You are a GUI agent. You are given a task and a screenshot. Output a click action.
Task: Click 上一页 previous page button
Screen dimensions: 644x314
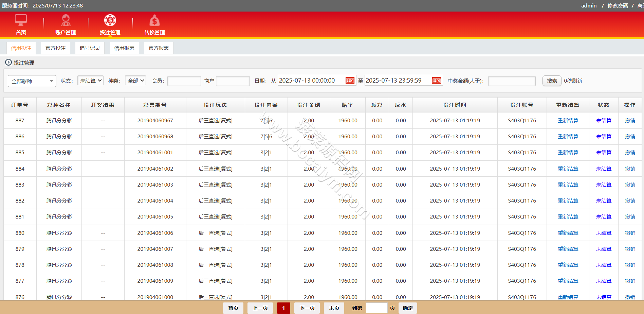point(260,308)
